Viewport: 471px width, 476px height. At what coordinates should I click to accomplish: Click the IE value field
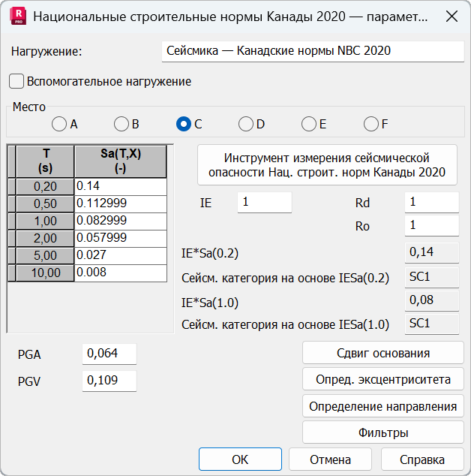[265, 202]
